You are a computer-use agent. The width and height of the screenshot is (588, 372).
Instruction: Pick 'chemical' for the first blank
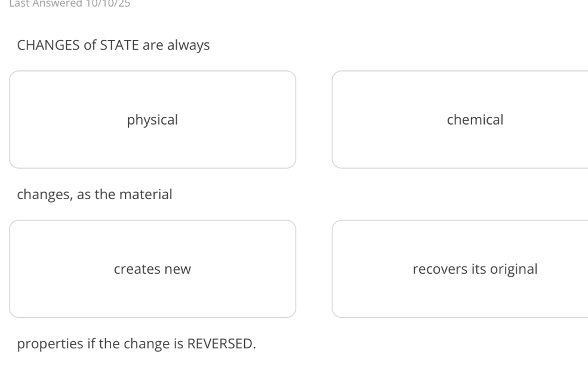pos(460,120)
